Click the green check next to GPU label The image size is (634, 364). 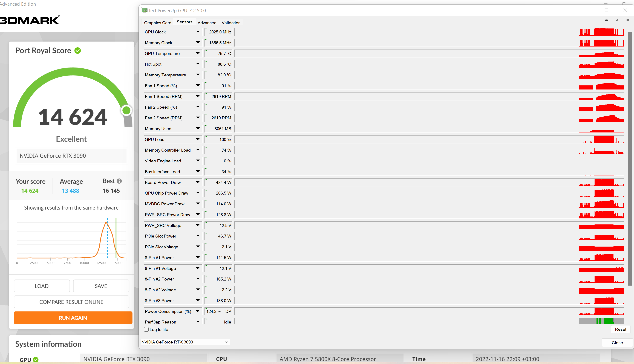point(36,360)
